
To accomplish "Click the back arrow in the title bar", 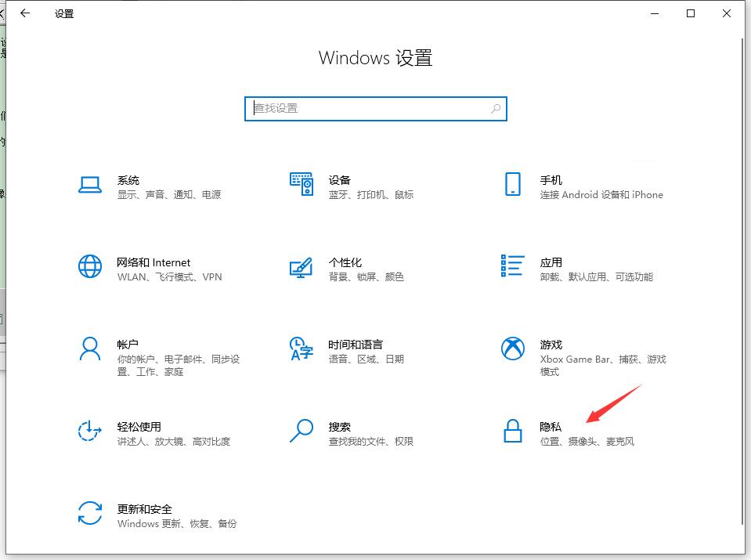I will tap(24, 13).
